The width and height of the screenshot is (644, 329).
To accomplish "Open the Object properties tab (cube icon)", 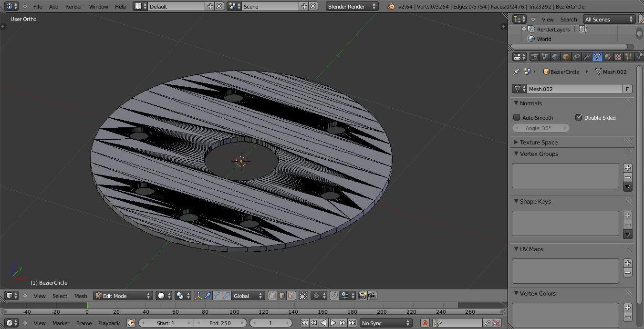I will (x=566, y=57).
